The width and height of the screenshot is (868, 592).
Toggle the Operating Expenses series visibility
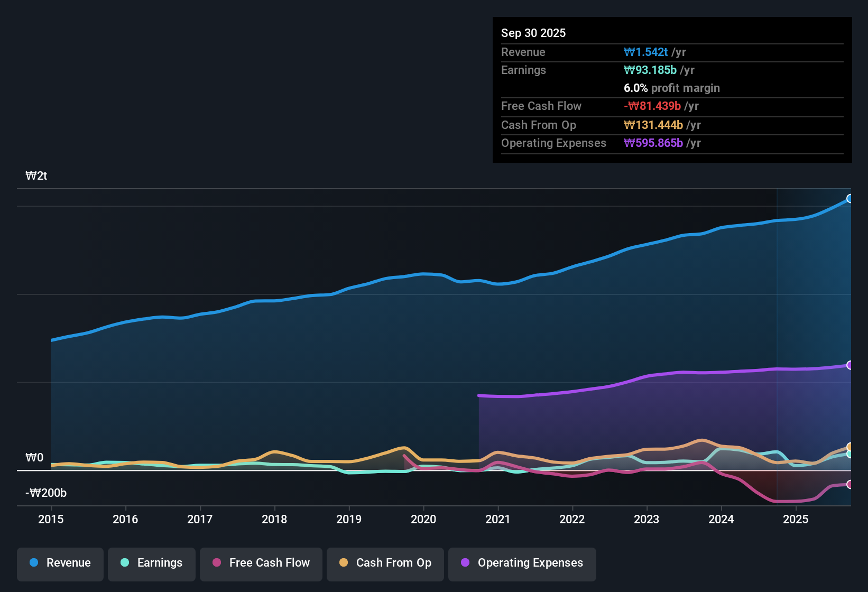(522, 563)
